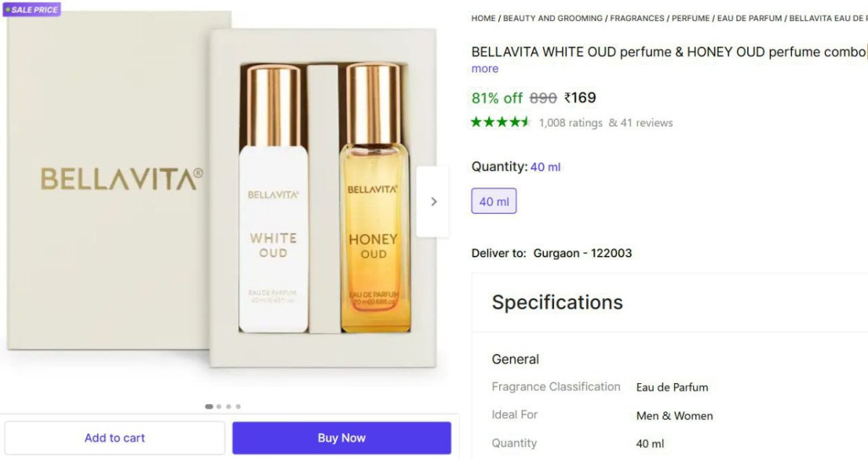This screenshot has width=868, height=459.
Task: Select the third carousel dot indicator
Action: point(229,406)
